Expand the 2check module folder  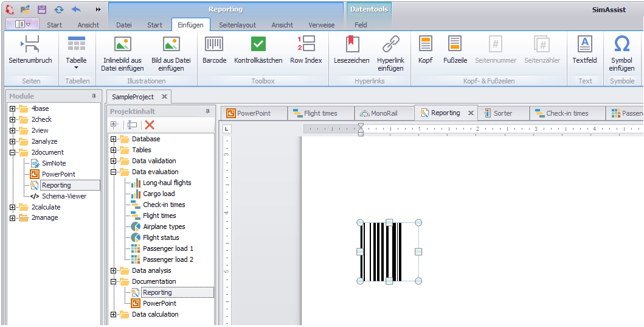12,120
